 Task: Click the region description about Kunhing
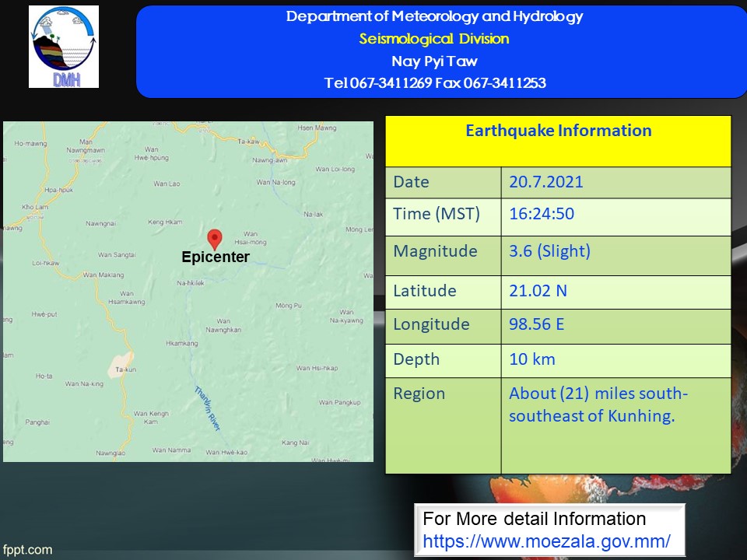[x=598, y=404]
